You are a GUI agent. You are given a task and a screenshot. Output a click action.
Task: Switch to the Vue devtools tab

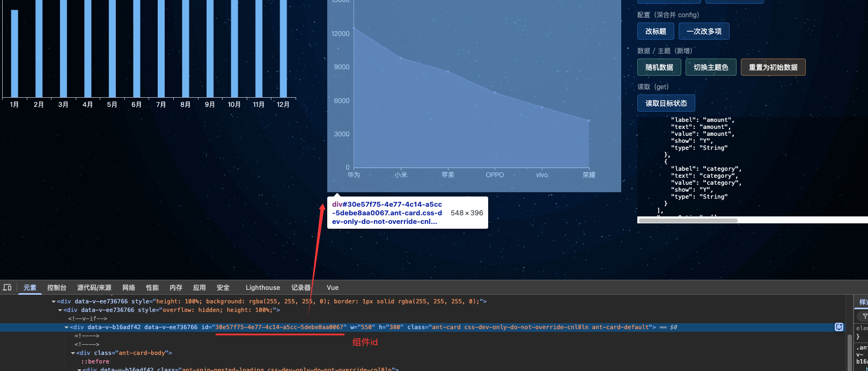(x=333, y=287)
